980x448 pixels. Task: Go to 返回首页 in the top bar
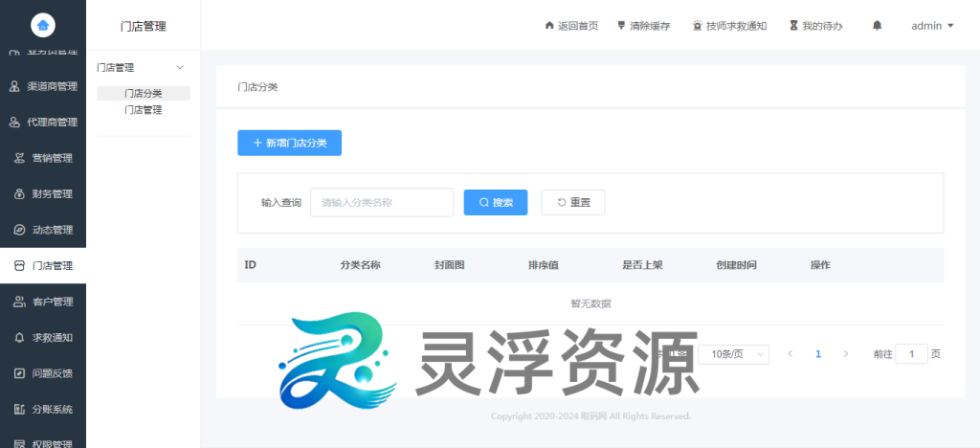(x=571, y=26)
